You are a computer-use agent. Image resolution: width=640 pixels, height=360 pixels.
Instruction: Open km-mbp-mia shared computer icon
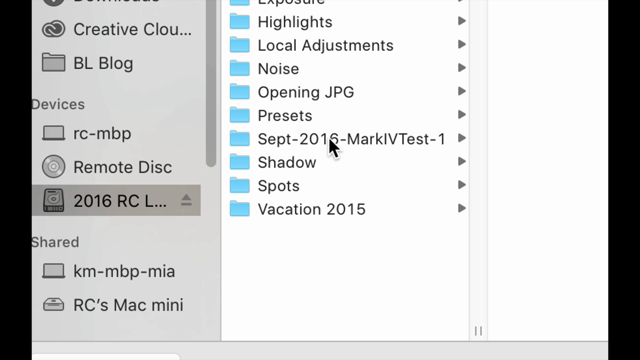pyautogui.click(x=53, y=271)
